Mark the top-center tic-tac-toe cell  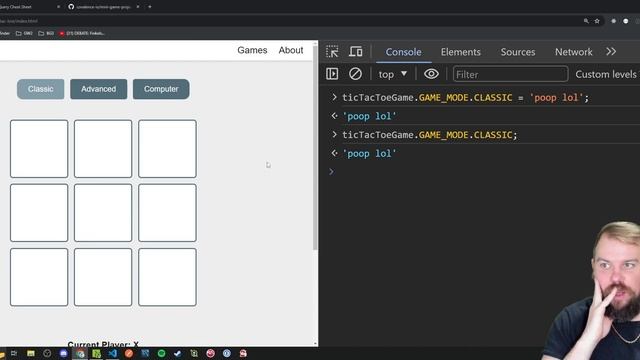click(103, 149)
